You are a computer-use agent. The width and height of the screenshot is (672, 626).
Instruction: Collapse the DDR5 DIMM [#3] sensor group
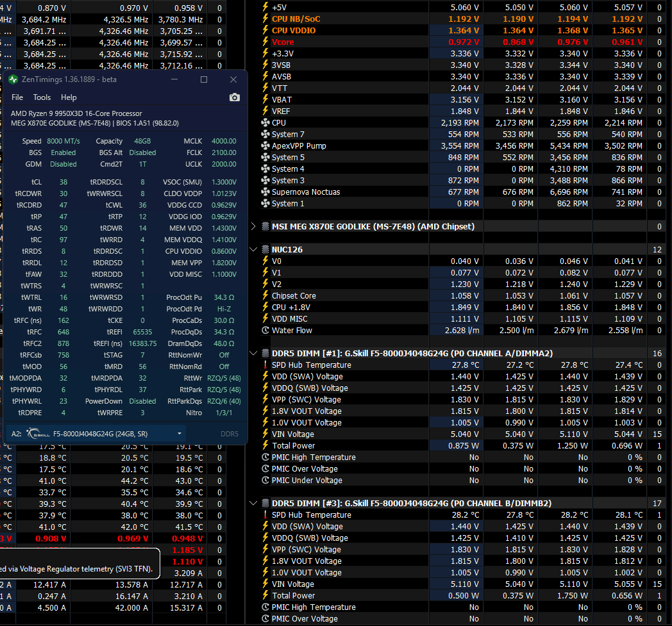[x=253, y=503]
